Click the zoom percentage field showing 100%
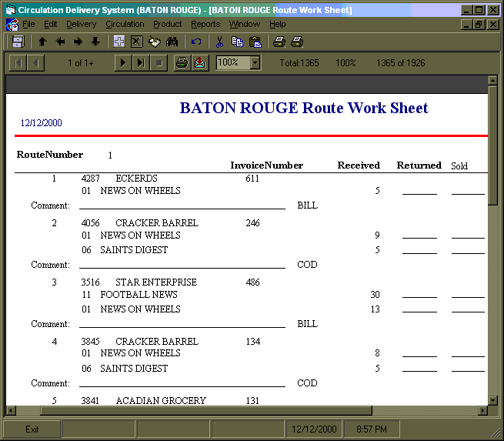The height and width of the screenshot is (441, 504). pos(233,62)
